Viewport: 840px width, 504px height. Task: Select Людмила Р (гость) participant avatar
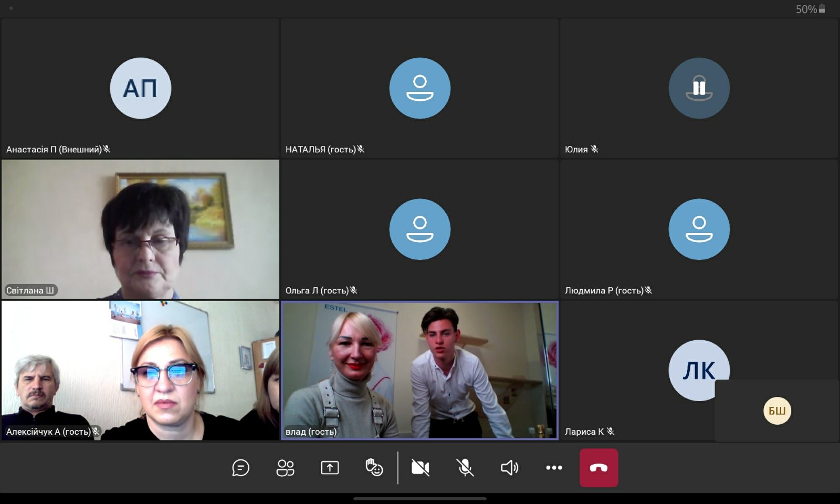coord(699,229)
